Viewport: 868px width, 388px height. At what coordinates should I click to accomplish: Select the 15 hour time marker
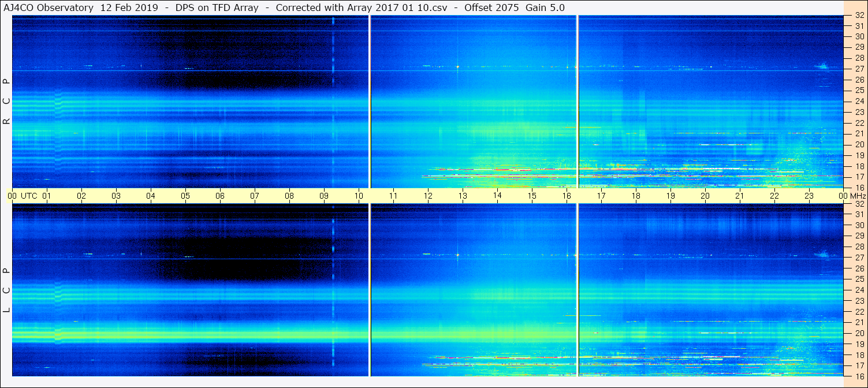click(x=532, y=196)
